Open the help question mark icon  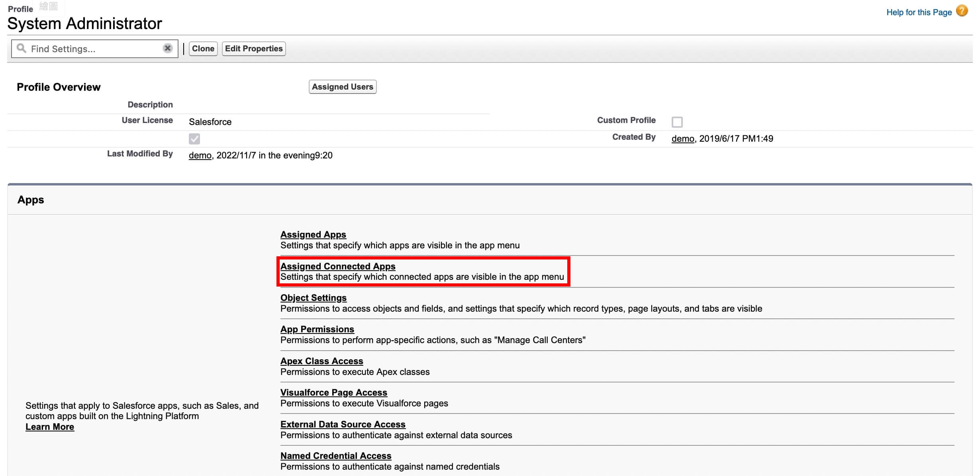click(x=962, y=11)
